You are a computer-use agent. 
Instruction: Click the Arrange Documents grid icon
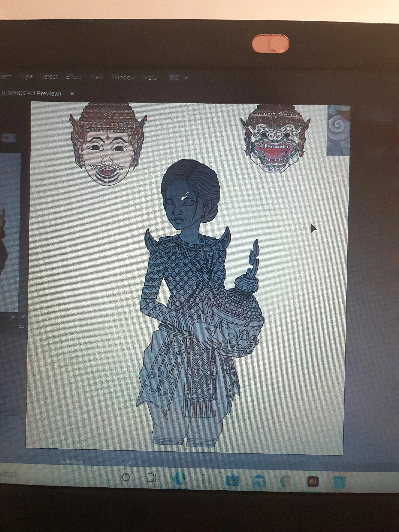174,77
